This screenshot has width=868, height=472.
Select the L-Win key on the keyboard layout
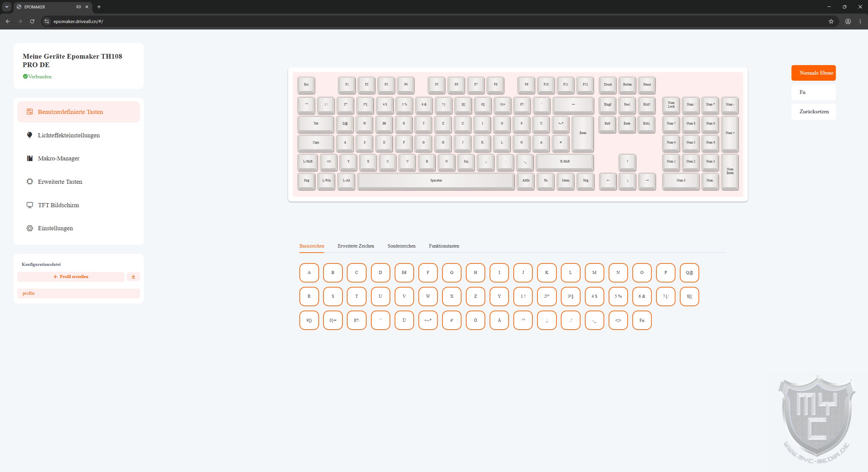(x=326, y=181)
